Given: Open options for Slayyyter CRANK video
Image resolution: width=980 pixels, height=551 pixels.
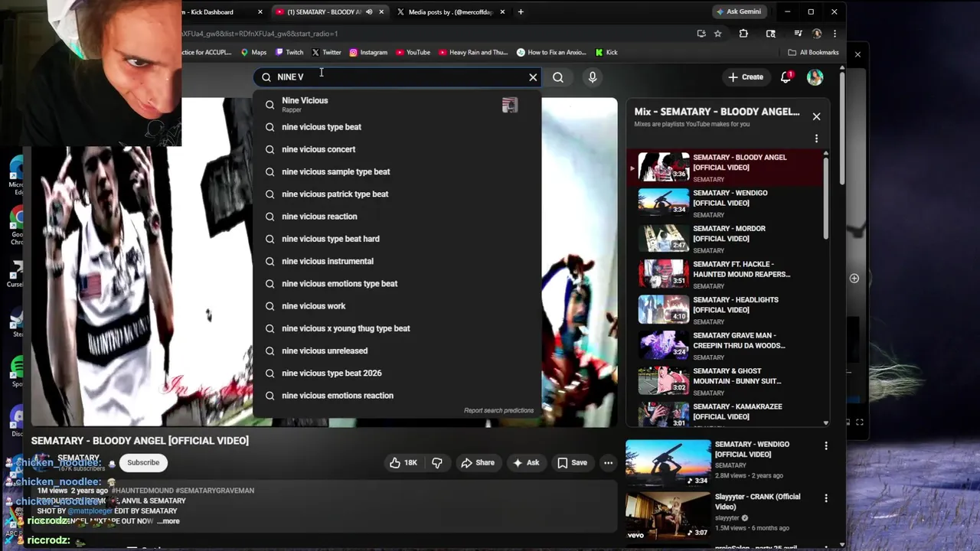Looking at the screenshot, I should [x=825, y=498].
